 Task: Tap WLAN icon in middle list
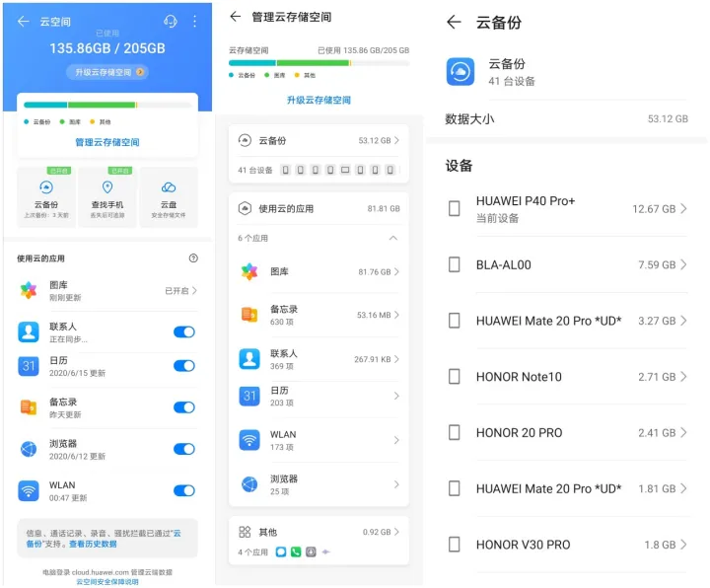pyautogui.click(x=249, y=440)
